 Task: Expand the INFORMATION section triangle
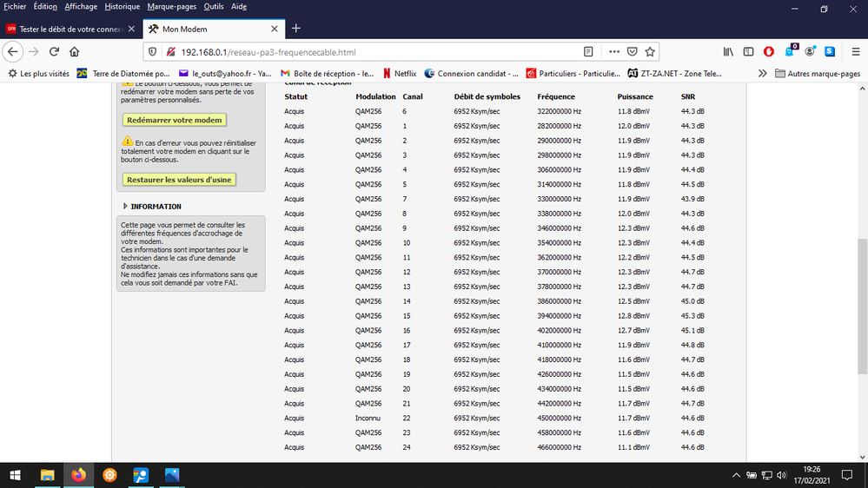[x=125, y=207]
